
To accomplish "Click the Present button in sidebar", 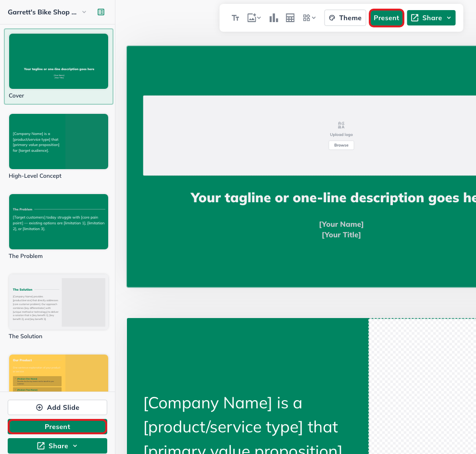I will click(x=57, y=427).
